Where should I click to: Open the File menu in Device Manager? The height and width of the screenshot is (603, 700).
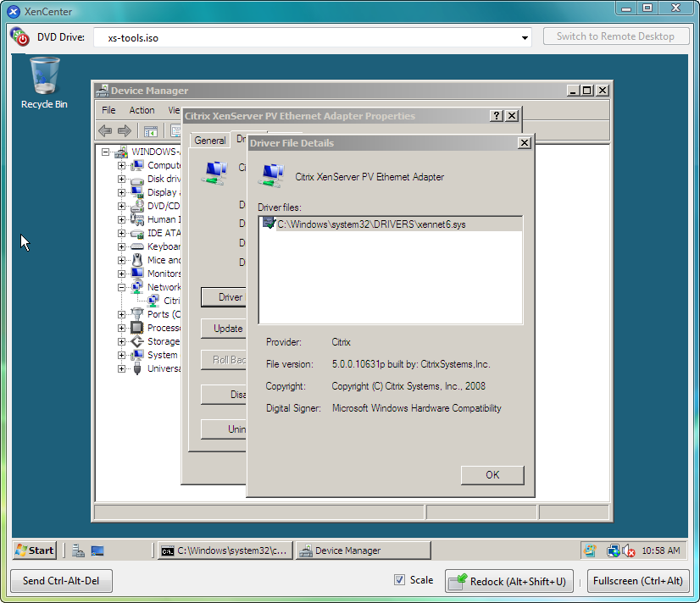click(x=108, y=110)
